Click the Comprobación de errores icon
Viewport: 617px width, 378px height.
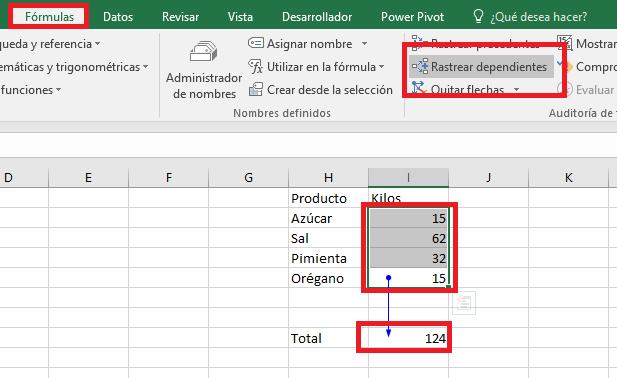(565, 66)
